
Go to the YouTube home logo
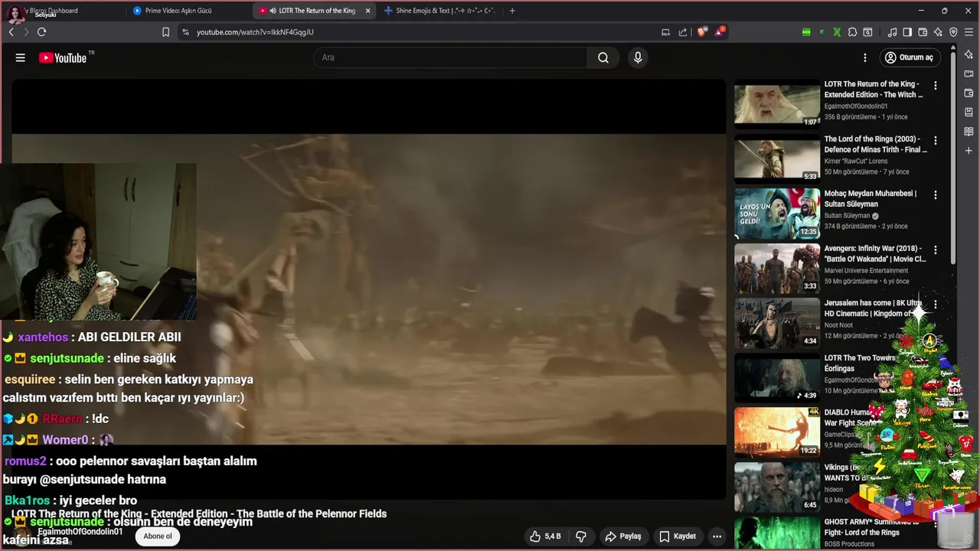63,58
